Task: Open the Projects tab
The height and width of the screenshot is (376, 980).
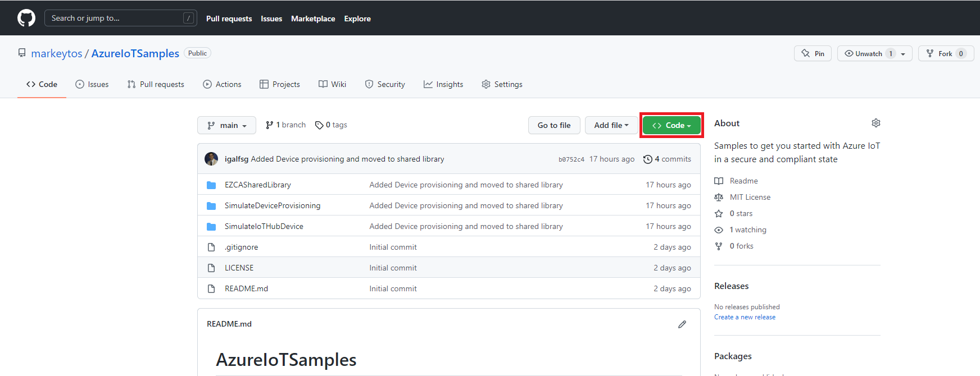Action: tap(280, 84)
